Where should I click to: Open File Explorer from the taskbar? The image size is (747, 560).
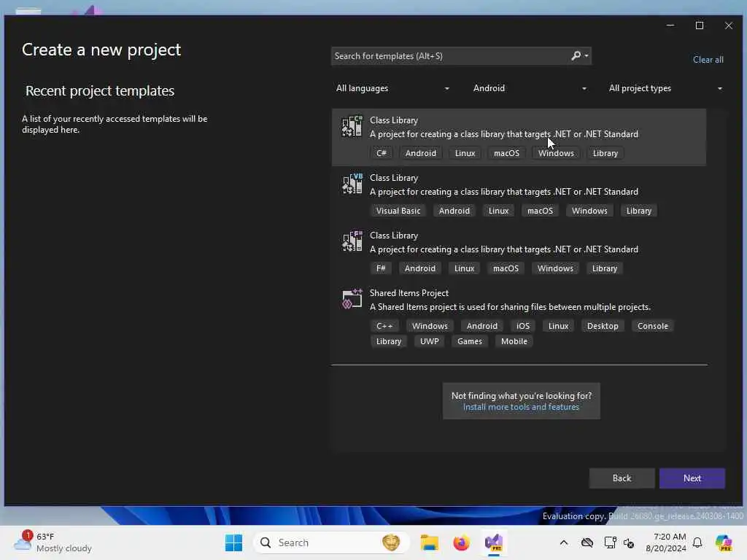pos(429,542)
